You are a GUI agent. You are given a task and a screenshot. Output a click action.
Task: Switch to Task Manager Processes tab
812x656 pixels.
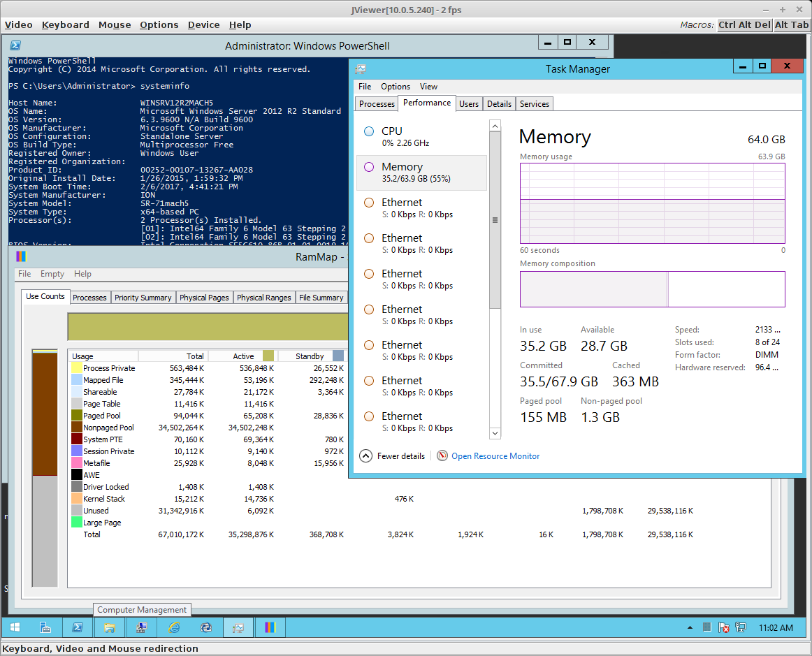pos(377,104)
